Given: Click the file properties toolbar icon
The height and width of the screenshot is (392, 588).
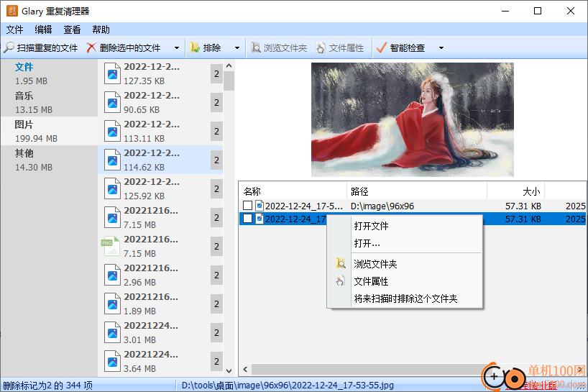Looking at the screenshot, I should tap(321, 47).
